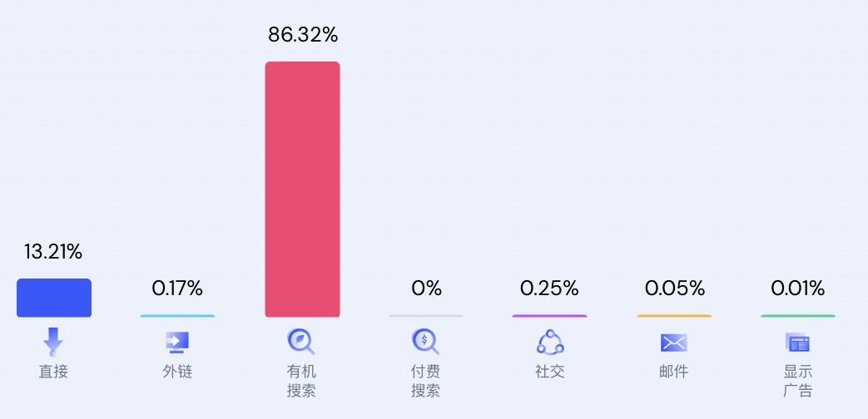Click the 邮件 label text
Screen dimensions: 868x419
point(674,372)
